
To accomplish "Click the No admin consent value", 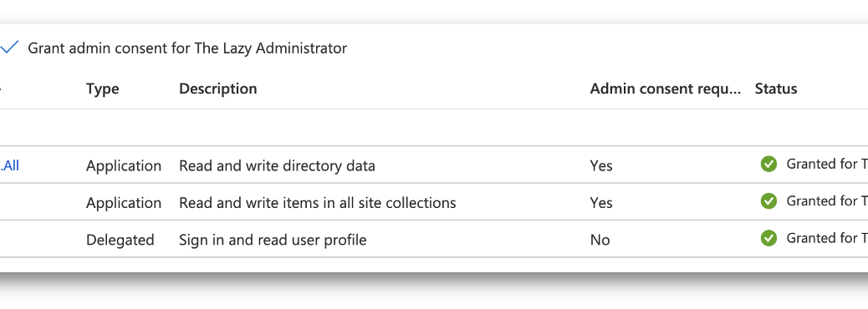I will point(600,240).
